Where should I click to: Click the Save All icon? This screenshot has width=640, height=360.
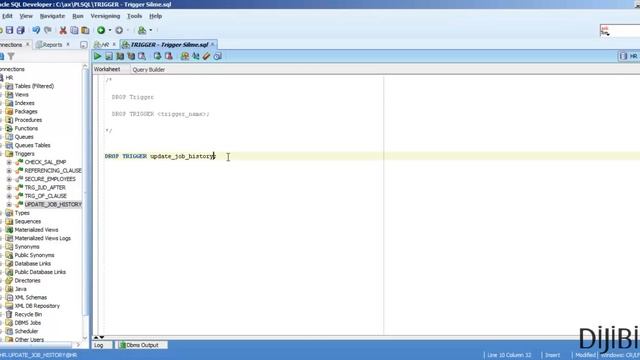coord(20,30)
